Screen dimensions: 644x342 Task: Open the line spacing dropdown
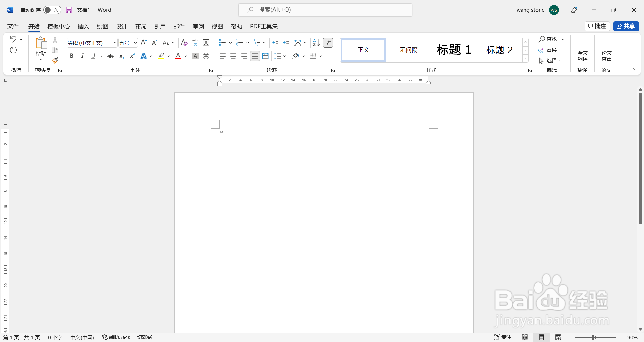[285, 56]
